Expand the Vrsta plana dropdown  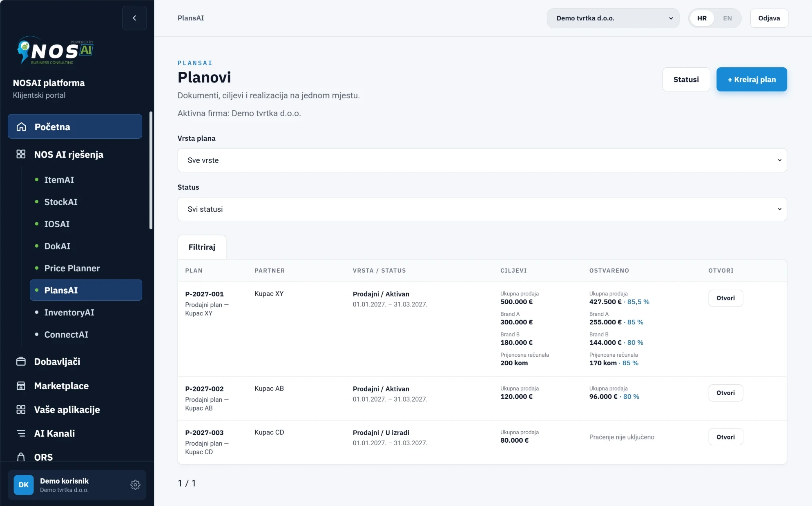[482, 160]
